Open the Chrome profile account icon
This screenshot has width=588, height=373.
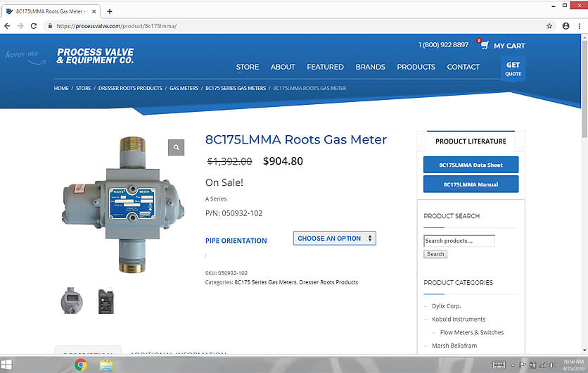pos(566,26)
